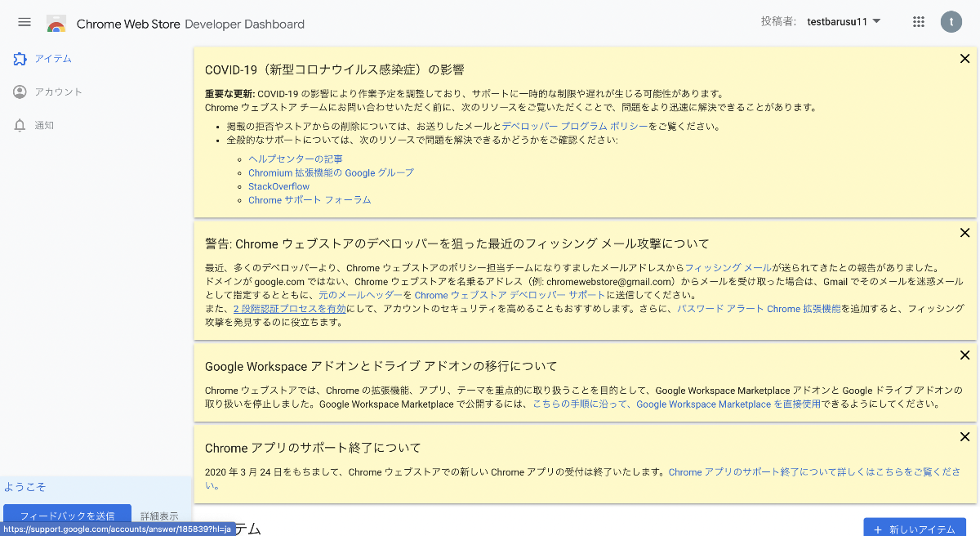Click the person icon beside アカウント
Viewport: 980px width, 536px height.
point(20,92)
